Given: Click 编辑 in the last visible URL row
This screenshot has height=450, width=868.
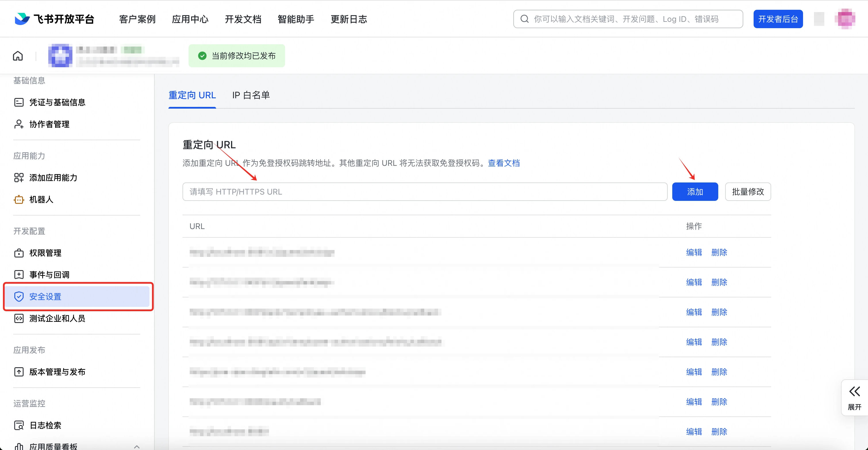Looking at the screenshot, I should pos(694,432).
